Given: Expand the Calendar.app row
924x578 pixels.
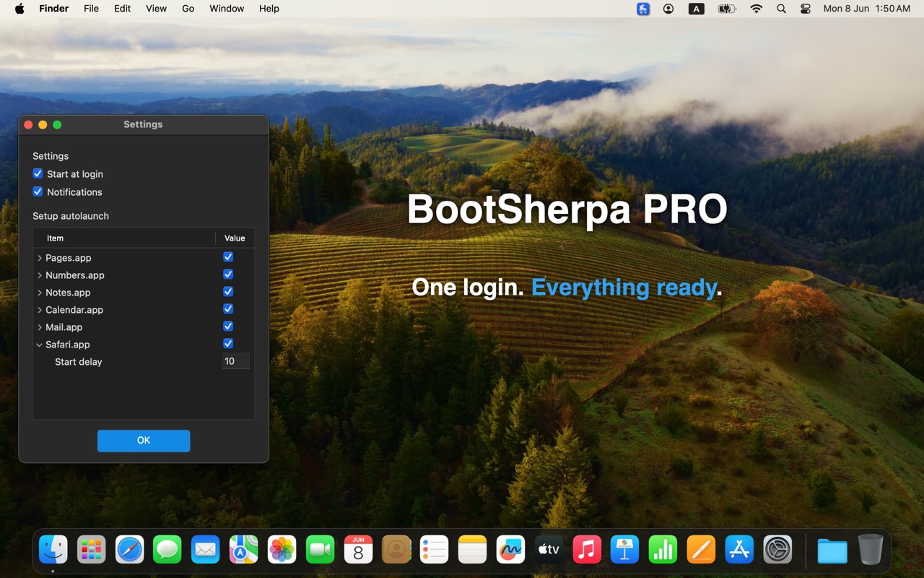Looking at the screenshot, I should (x=40, y=310).
